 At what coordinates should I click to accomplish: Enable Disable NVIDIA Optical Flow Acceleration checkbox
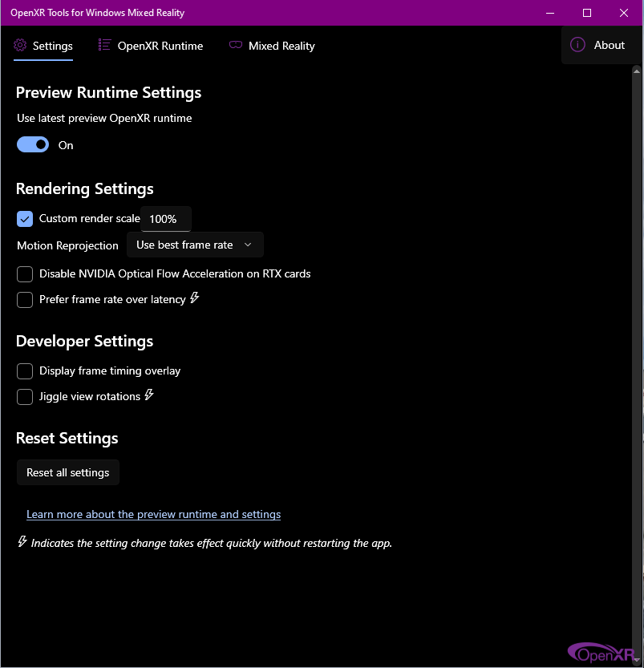[25, 274]
